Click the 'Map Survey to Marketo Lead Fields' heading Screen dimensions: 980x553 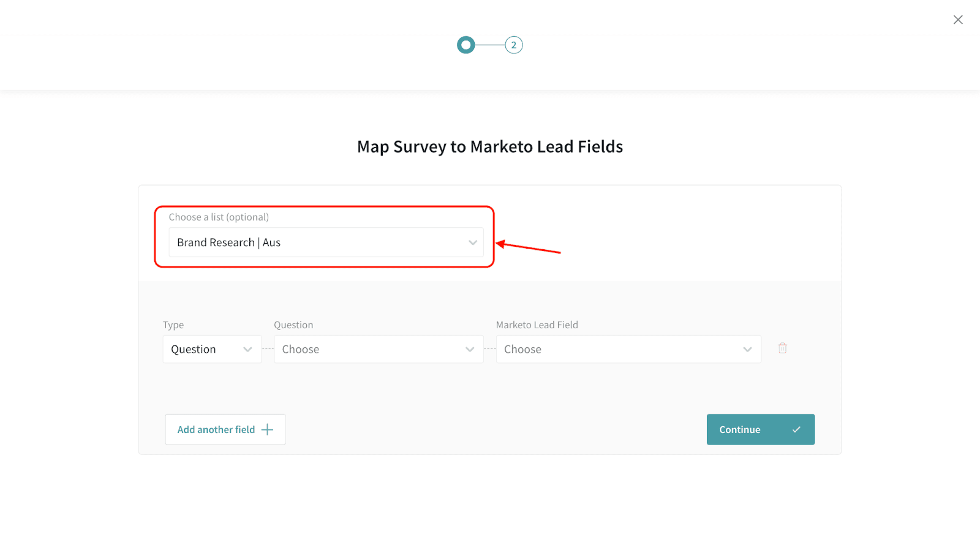coord(490,146)
